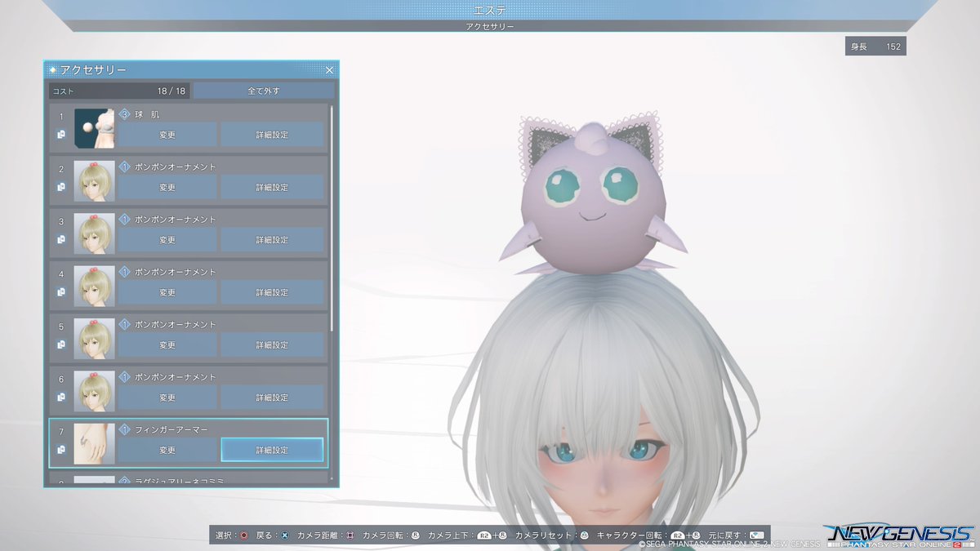Open 詳細設定 for slot 3 ポンポンオーナメント
This screenshot has height=551, width=980.
[x=272, y=240]
